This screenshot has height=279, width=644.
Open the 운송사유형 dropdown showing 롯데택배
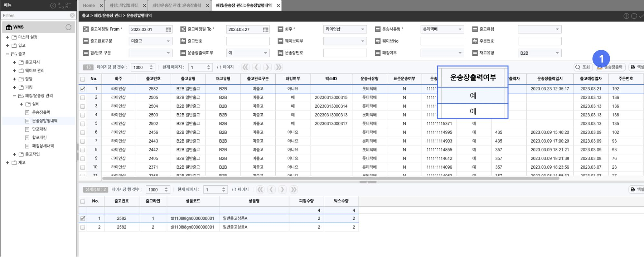click(x=442, y=29)
